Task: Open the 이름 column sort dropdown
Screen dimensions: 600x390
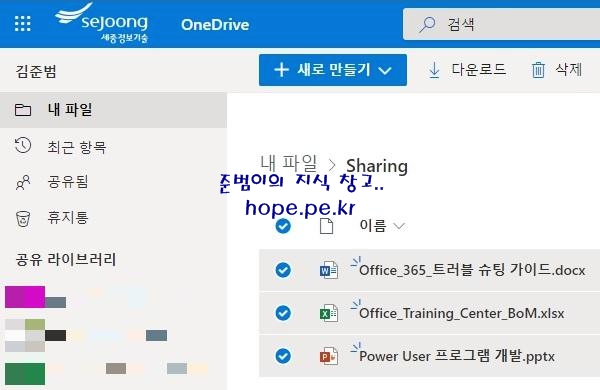Action: 399,226
